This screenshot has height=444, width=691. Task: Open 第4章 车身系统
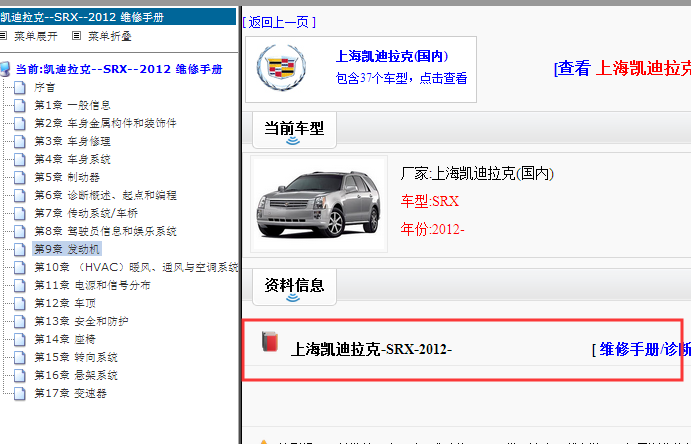click(72, 159)
